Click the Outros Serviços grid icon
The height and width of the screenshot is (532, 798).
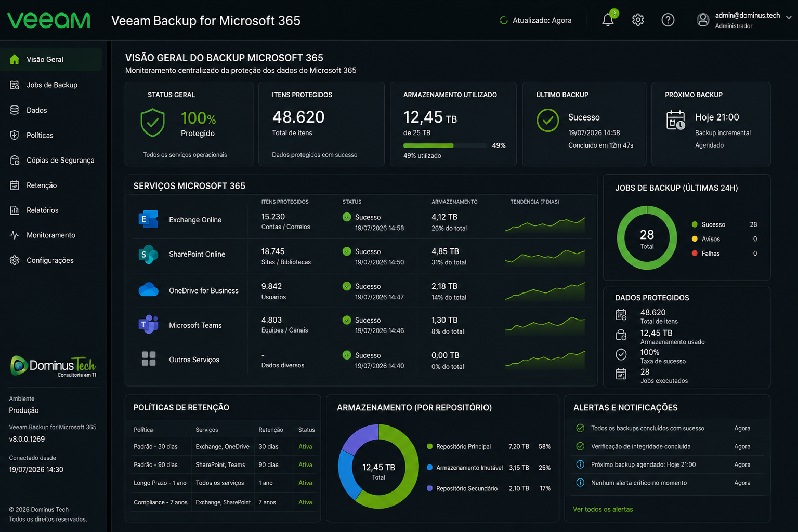pos(149,358)
